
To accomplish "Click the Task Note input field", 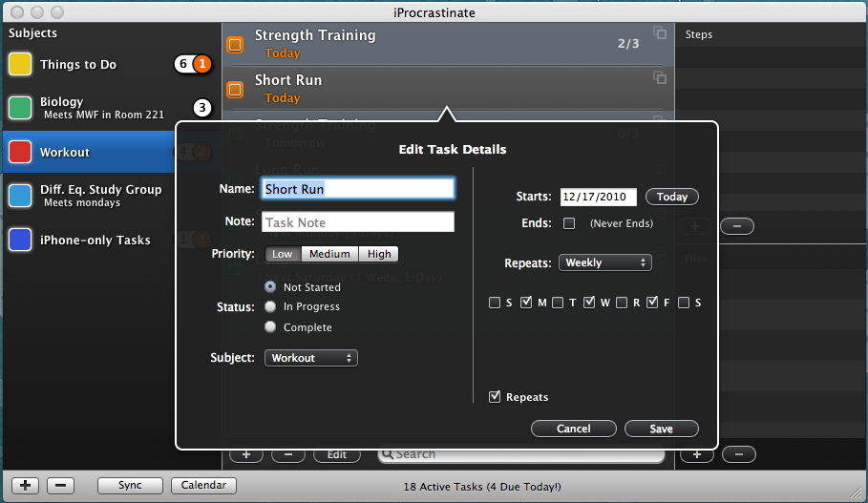I will pos(357,221).
